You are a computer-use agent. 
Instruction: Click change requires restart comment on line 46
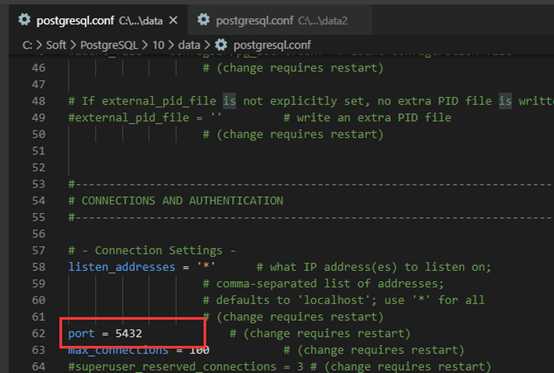[293, 67]
